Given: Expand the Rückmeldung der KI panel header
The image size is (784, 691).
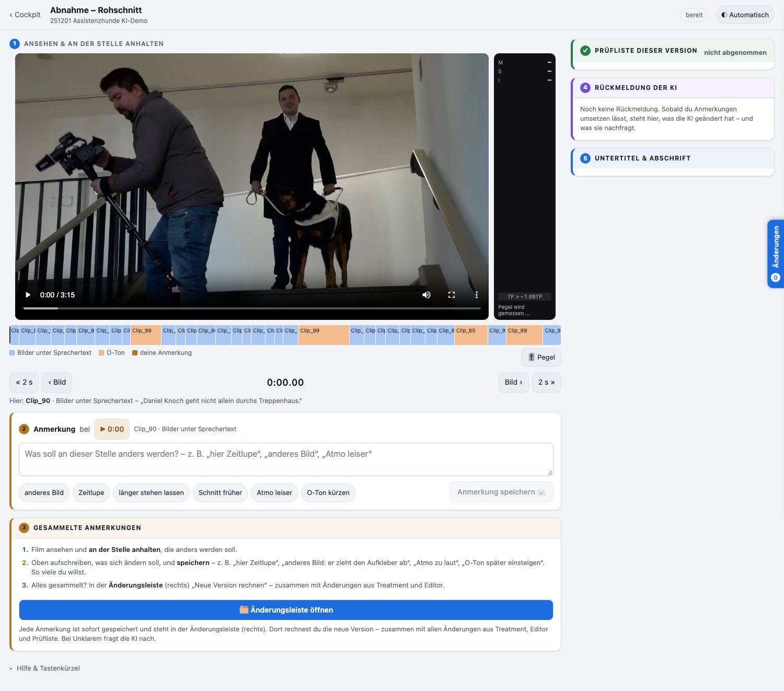Looking at the screenshot, I should 673,88.
